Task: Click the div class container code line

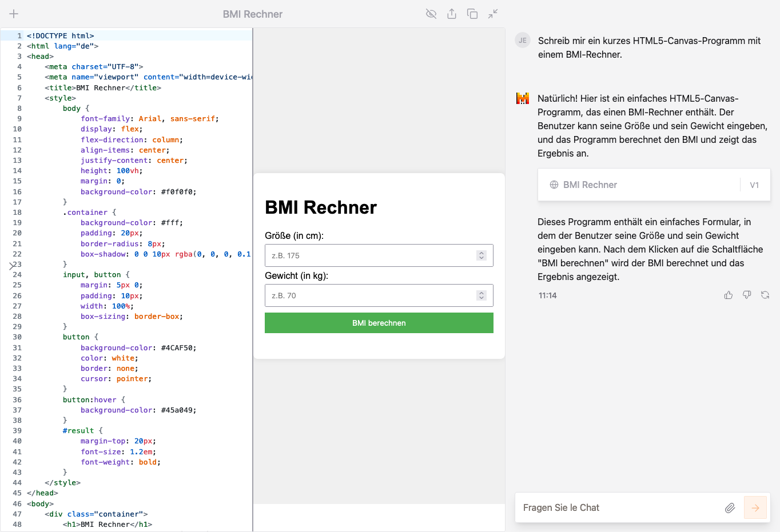Action: pos(96,514)
